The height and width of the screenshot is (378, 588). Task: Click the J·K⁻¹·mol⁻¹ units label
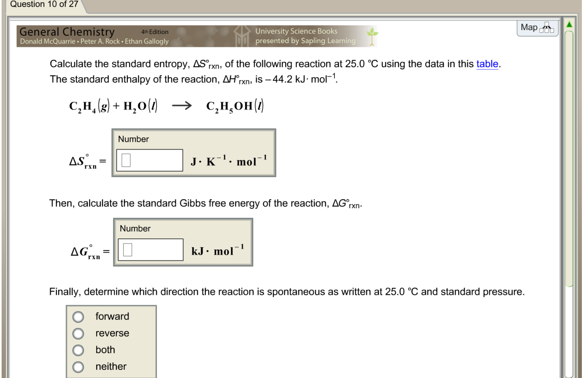click(x=229, y=160)
